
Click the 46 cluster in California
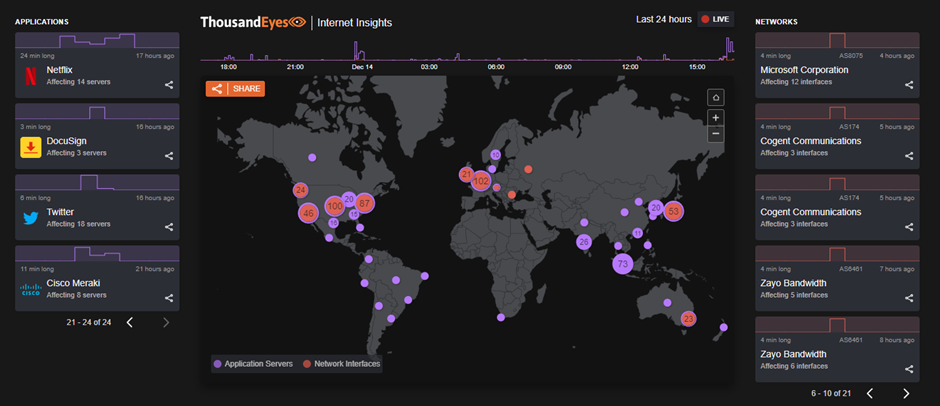click(309, 213)
